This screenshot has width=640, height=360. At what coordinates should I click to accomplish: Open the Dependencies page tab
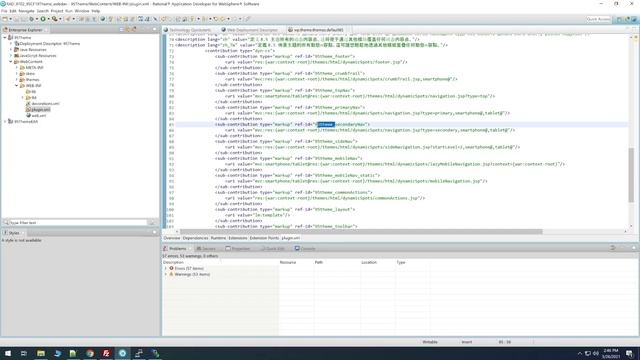(x=196, y=238)
